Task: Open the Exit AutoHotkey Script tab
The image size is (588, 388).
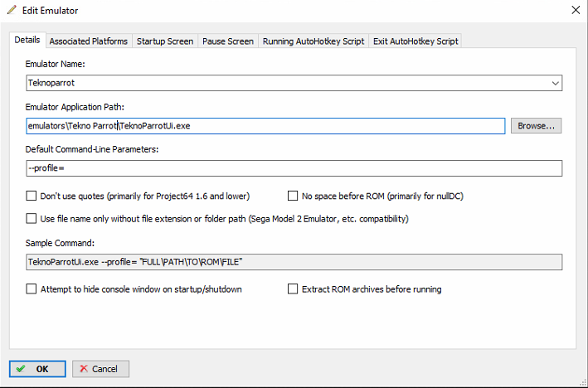Action: pos(415,41)
